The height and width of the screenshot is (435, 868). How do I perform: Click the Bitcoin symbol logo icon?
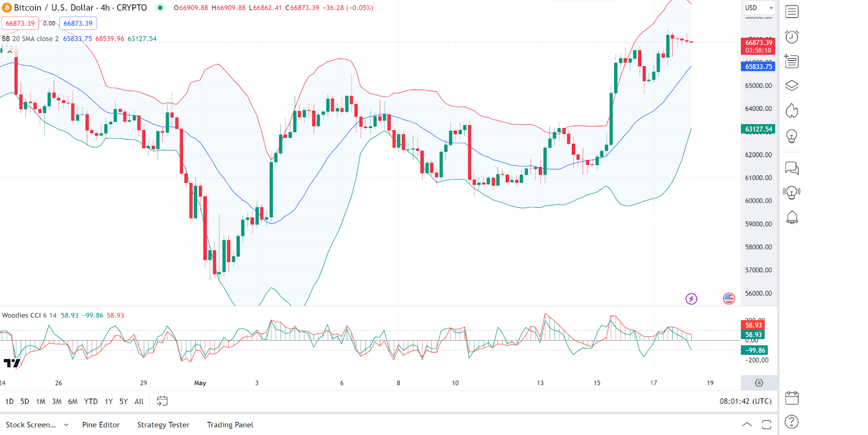pos(7,8)
